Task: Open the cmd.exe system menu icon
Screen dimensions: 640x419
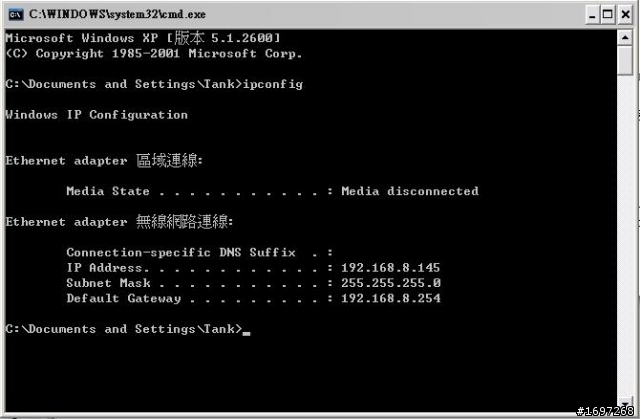Action: 16,15
